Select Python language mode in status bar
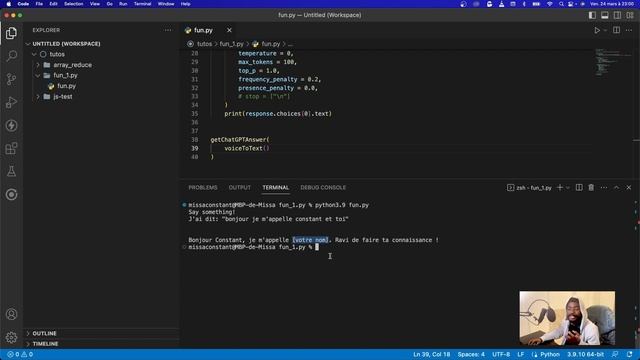 (x=550, y=354)
